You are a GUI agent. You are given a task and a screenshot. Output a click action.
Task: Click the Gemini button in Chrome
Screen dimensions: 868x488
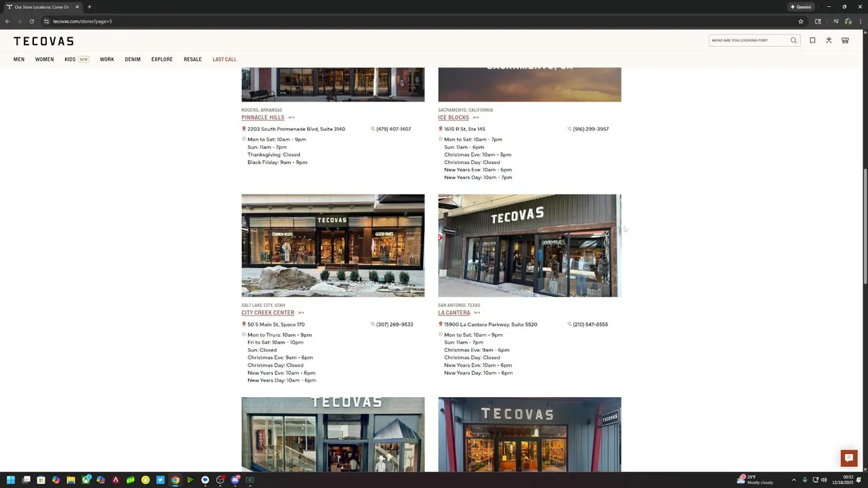pos(801,7)
